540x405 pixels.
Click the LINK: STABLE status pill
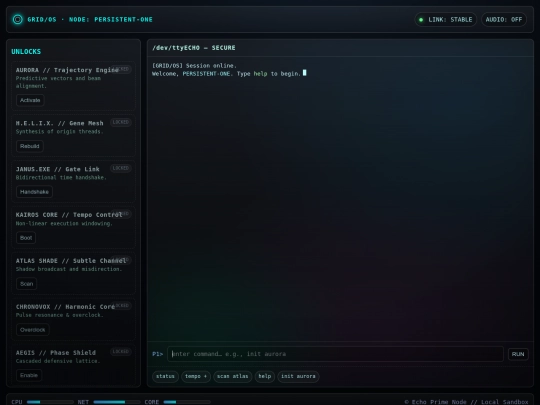[x=446, y=20]
